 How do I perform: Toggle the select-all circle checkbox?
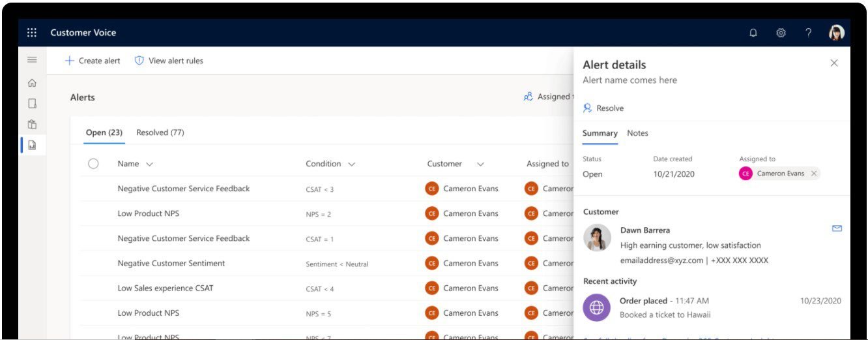coord(93,164)
